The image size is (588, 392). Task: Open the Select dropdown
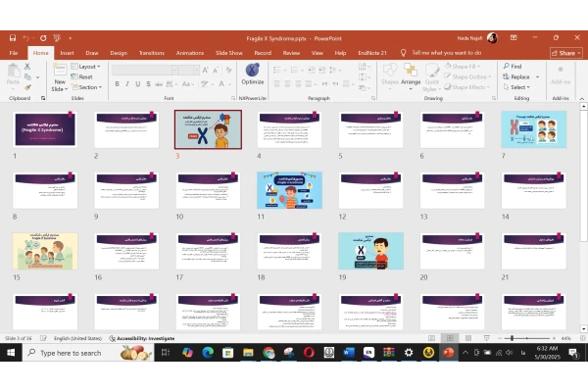516,87
